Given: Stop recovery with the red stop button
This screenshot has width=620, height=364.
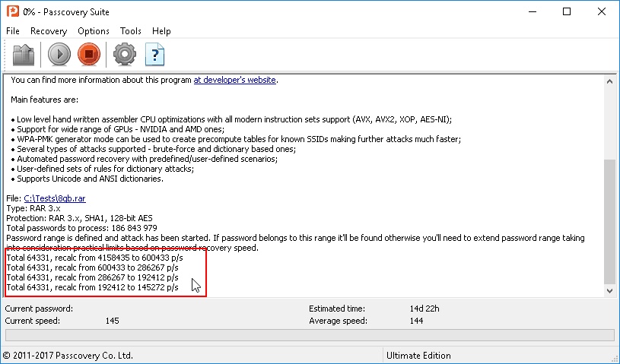Looking at the screenshot, I should (x=89, y=54).
